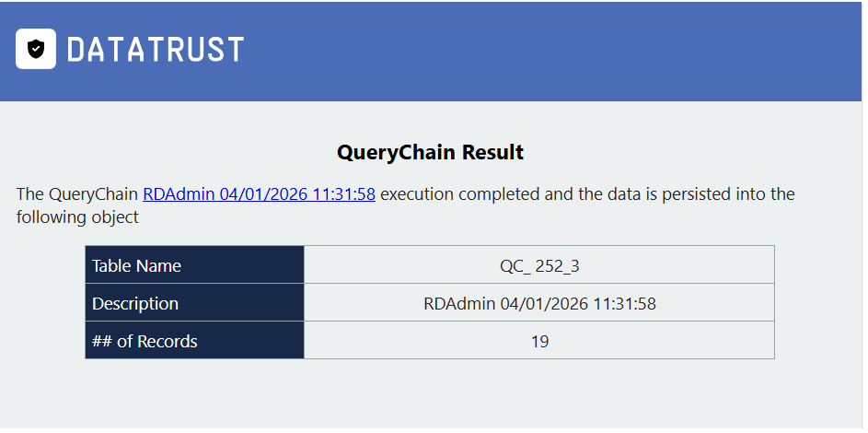Click the Description header cell
This screenshot has width=868, height=433.
coord(195,303)
